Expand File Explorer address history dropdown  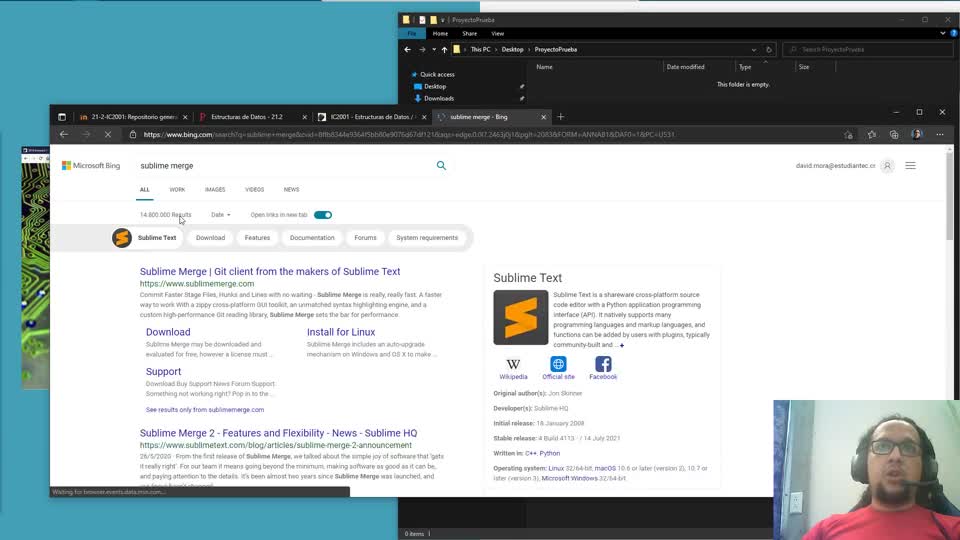click(753, 50)
